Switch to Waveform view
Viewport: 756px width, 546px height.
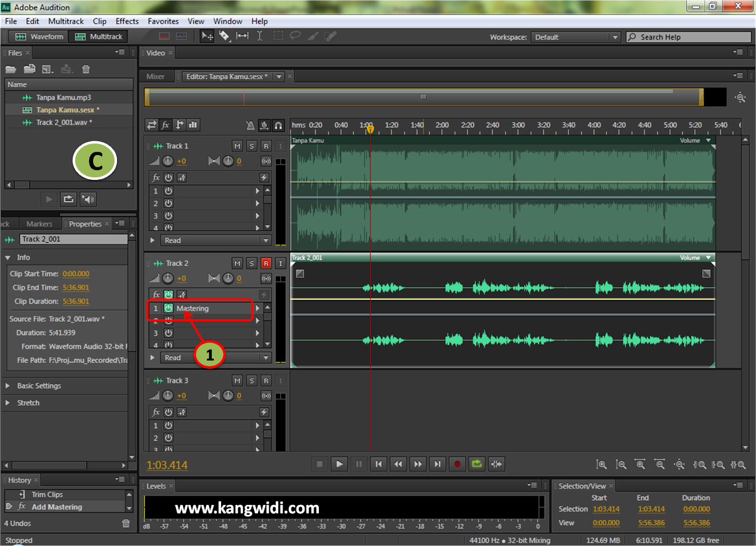(38, 36)
